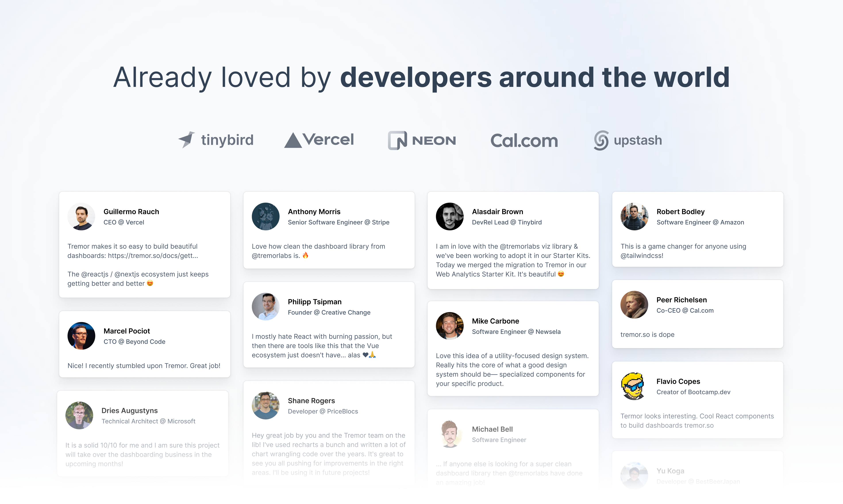Click the tinybird logo

click(x=216, y=140)
